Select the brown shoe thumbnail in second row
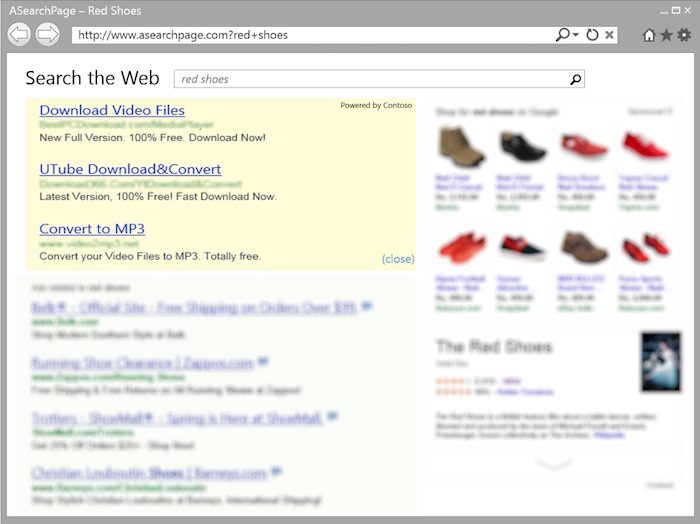The height and width of the screenshot is (524, 700). 583,247
